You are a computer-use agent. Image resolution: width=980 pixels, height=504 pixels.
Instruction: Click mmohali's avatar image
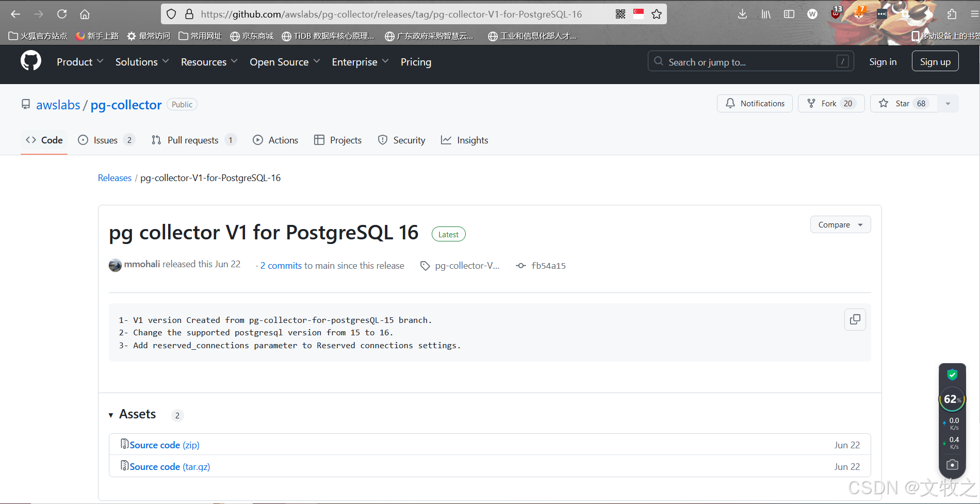(115, 265)
